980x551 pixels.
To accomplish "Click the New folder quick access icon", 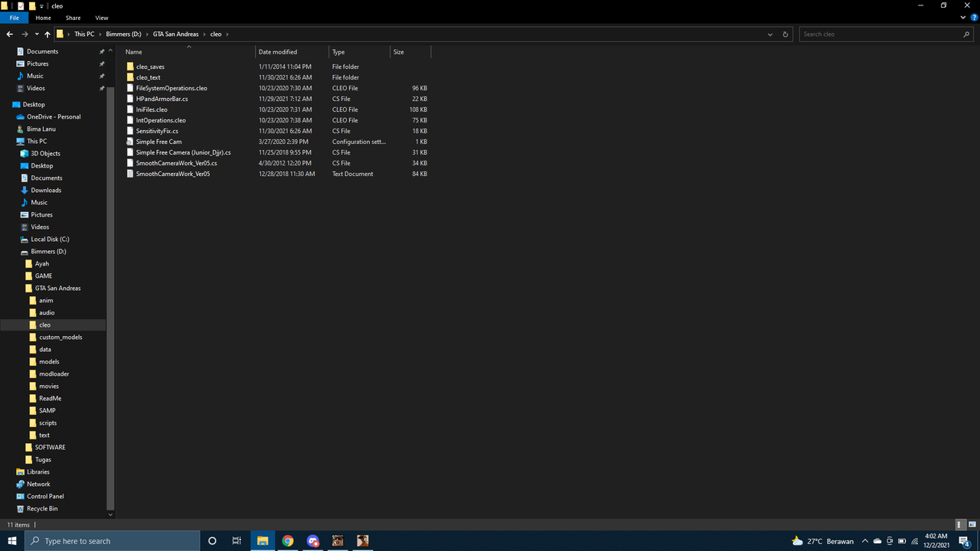I will click(x=31, y=5).
